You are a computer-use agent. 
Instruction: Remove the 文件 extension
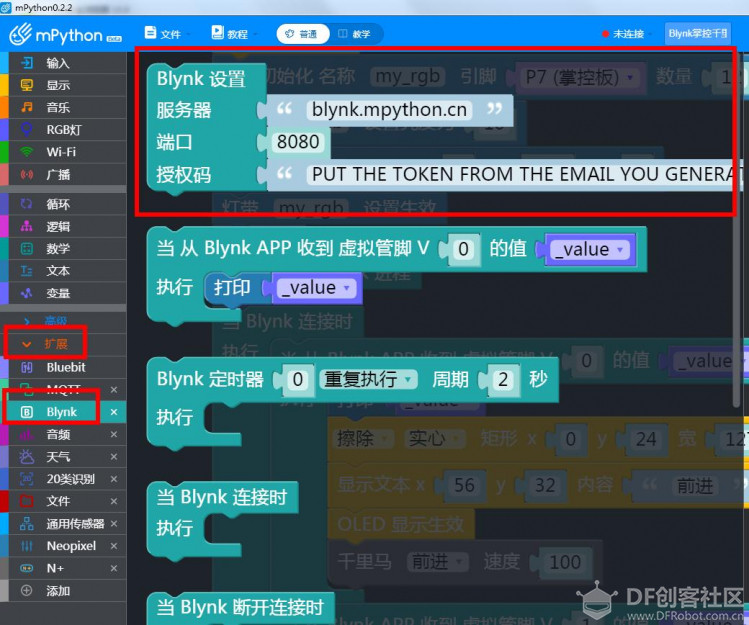(x=114, y=501)
